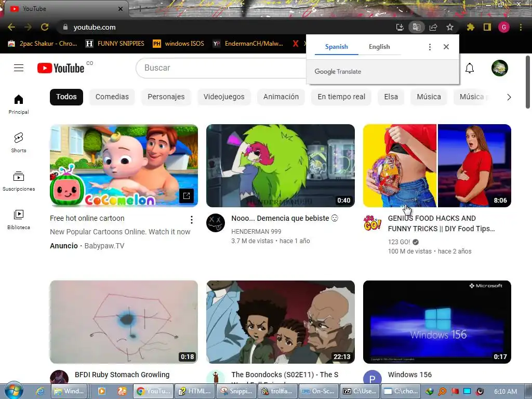
Task: Click the install app icon in address bar
Action: 400,27
